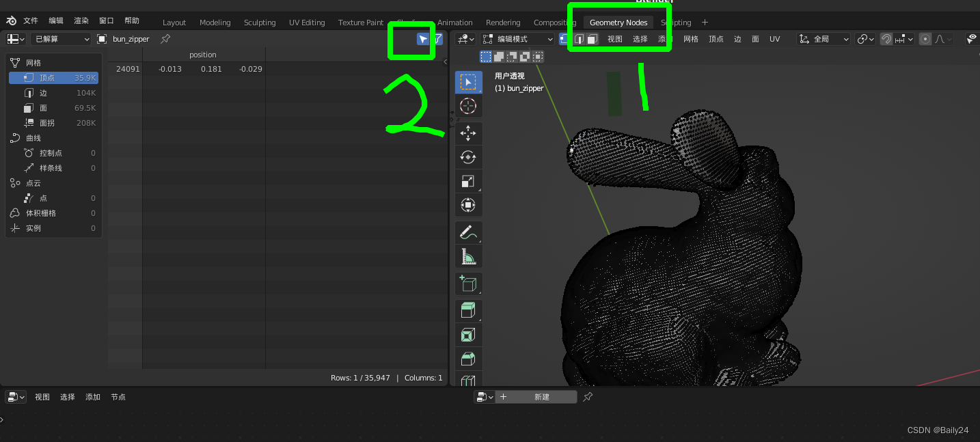Open the 文件 menu

(31, 21)
